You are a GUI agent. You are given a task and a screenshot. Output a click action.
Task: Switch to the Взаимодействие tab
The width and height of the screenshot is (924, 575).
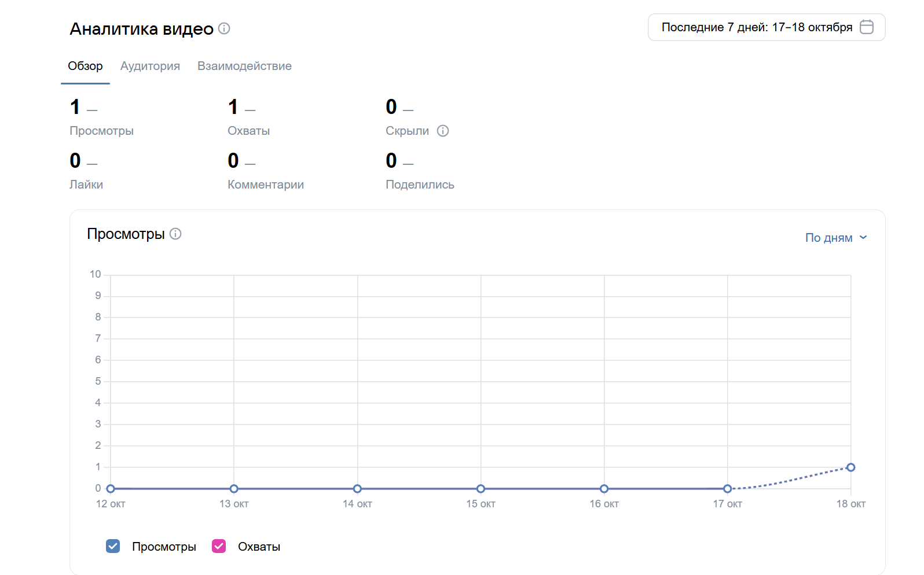pyautogui.click(x=244, y=66)
